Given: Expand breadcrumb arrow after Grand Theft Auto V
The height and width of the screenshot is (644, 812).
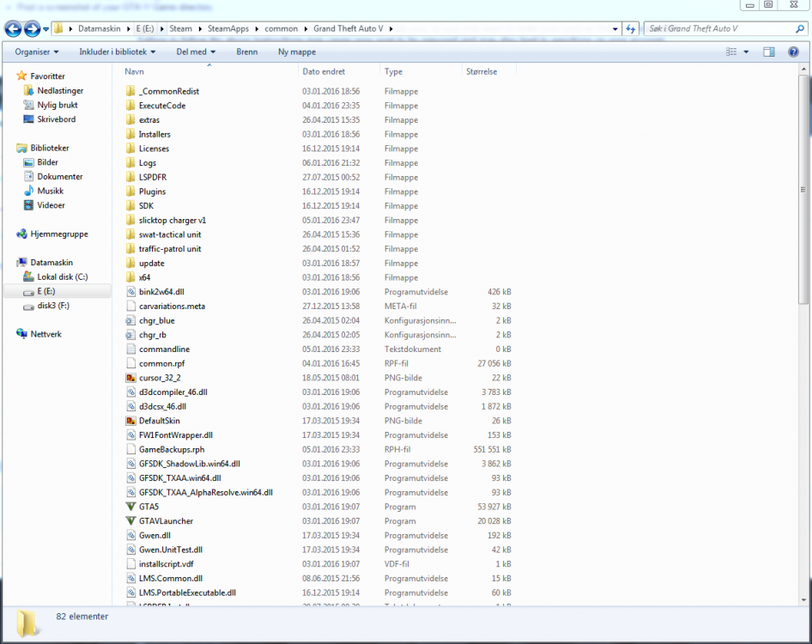Looking at the screenshot, I should tap(391, 29).
